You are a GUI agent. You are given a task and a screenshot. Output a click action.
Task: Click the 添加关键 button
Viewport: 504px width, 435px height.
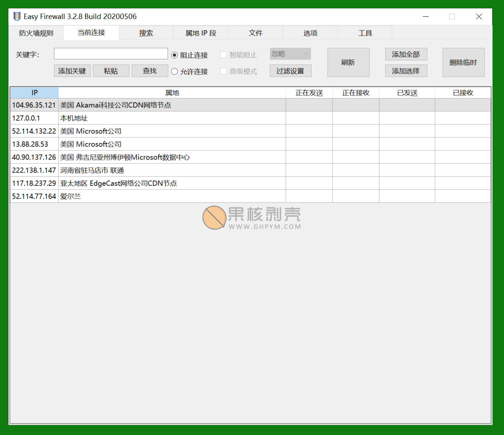(x=72, y=71)
